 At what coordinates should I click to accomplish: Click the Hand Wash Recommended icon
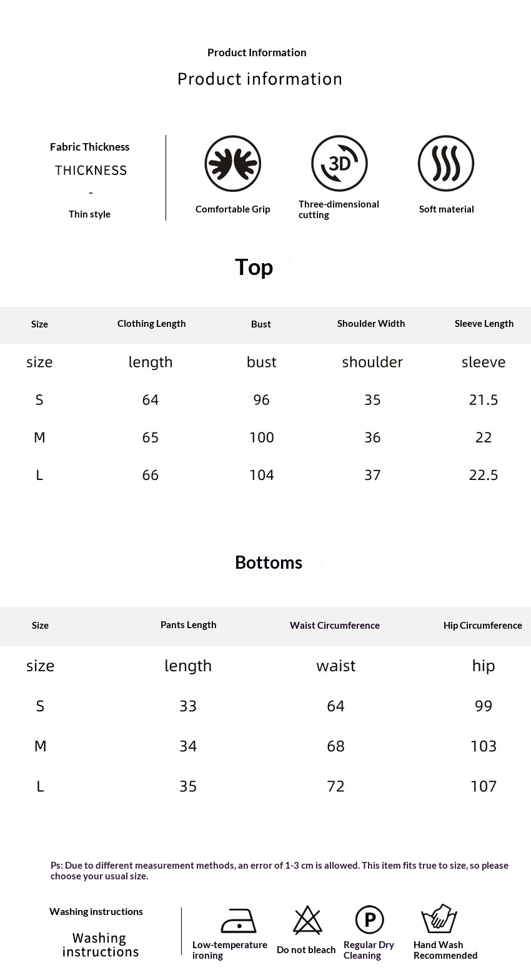439,919
